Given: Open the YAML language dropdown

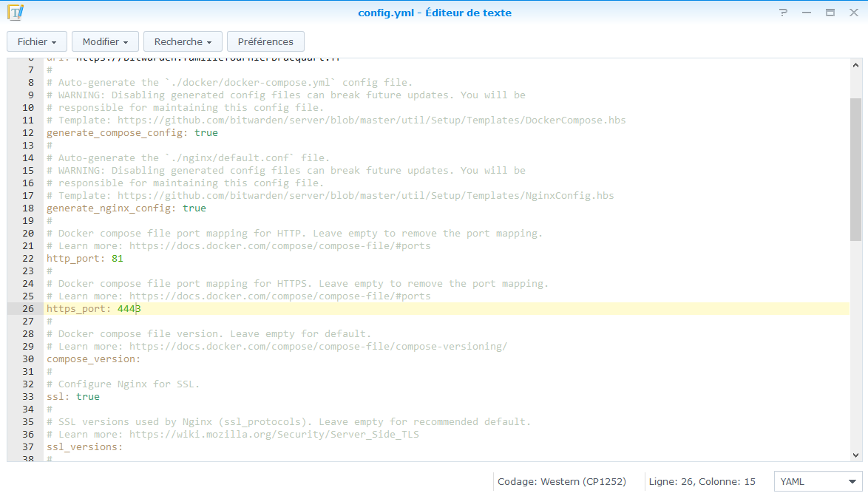Looking at the screenshot, I should click(x=818, y=482).
